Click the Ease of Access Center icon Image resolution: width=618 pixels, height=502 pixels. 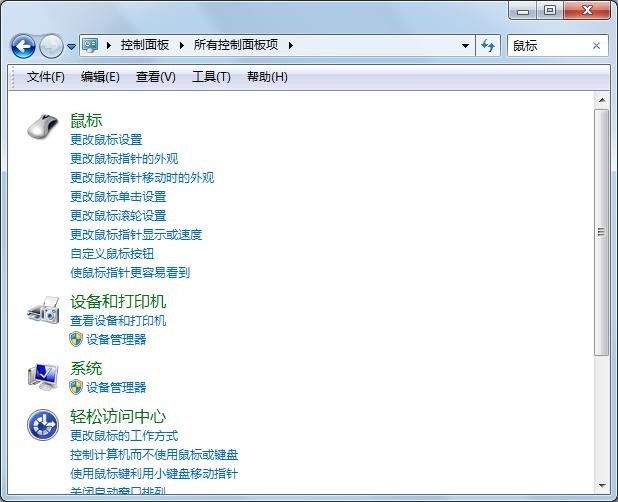(x=43, y=424)
